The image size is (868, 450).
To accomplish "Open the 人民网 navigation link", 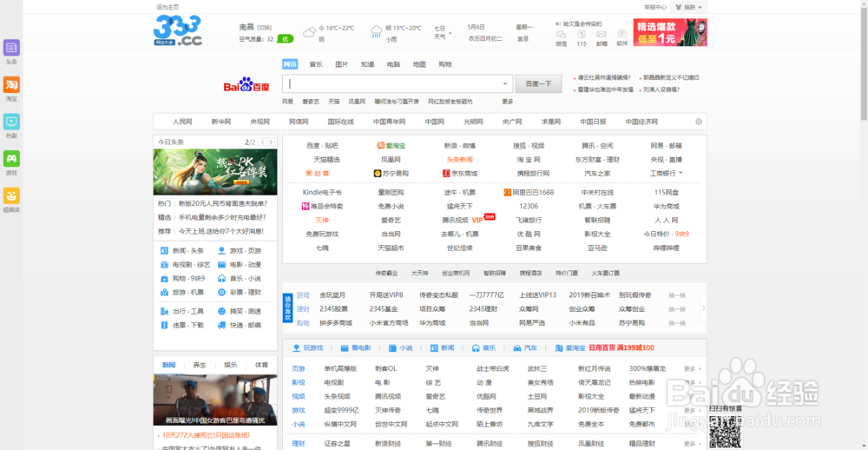I will click(181, 122).
